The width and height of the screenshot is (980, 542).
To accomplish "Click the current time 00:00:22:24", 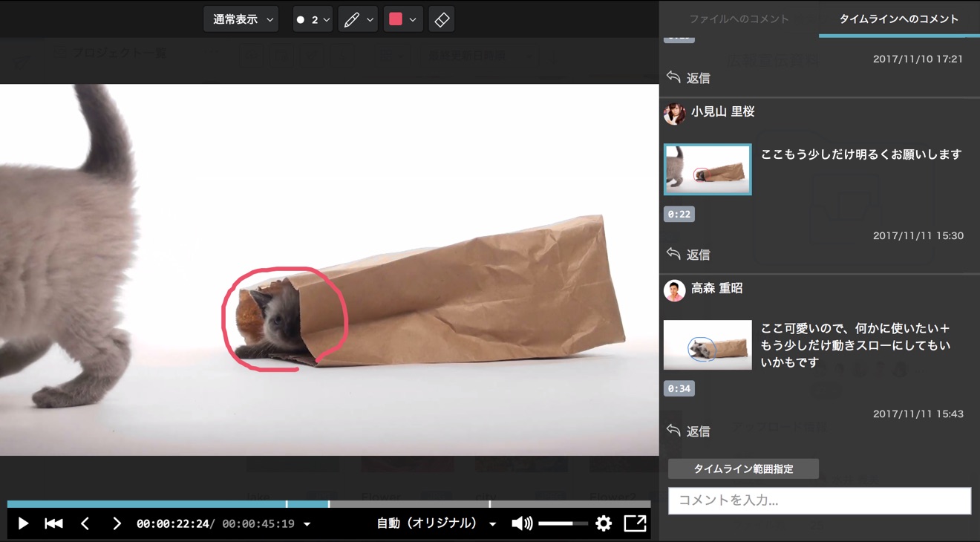I will tap(174, 524).
